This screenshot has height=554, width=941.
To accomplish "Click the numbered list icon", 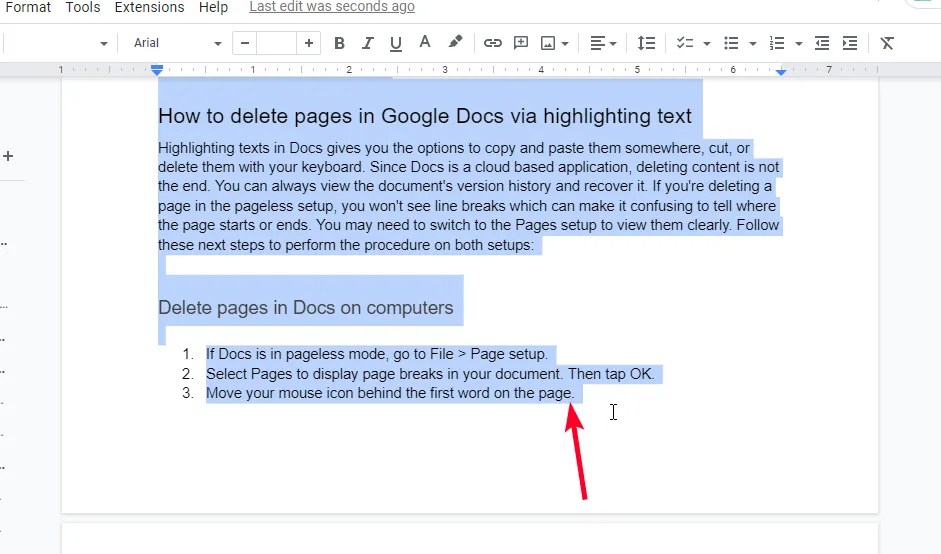I will 777,43.
